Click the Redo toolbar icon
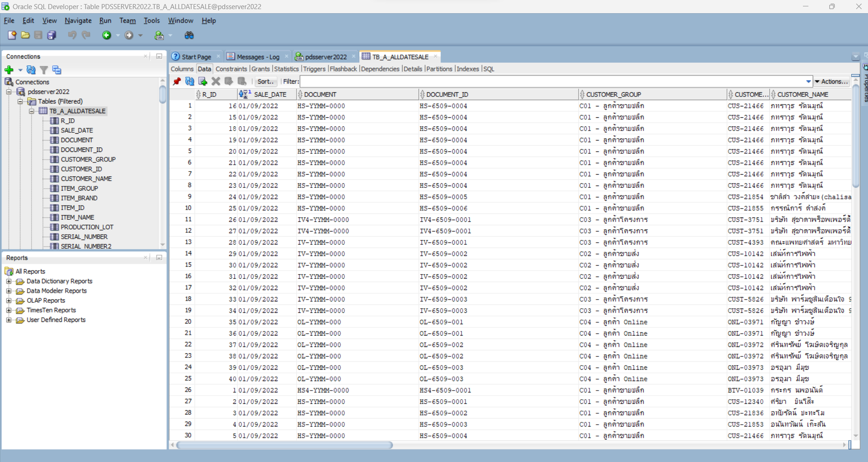 coord(86,35)
